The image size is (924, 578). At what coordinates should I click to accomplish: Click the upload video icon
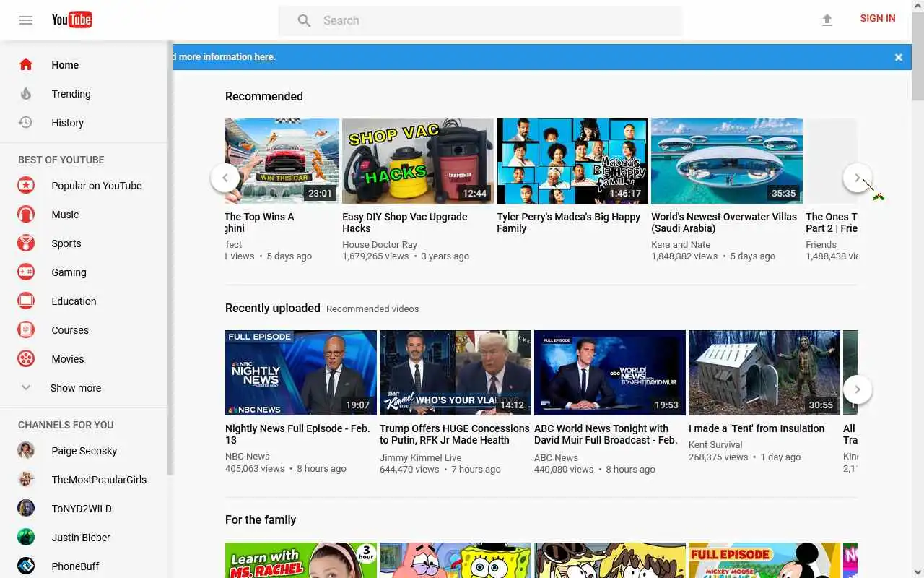coord(827,20)
